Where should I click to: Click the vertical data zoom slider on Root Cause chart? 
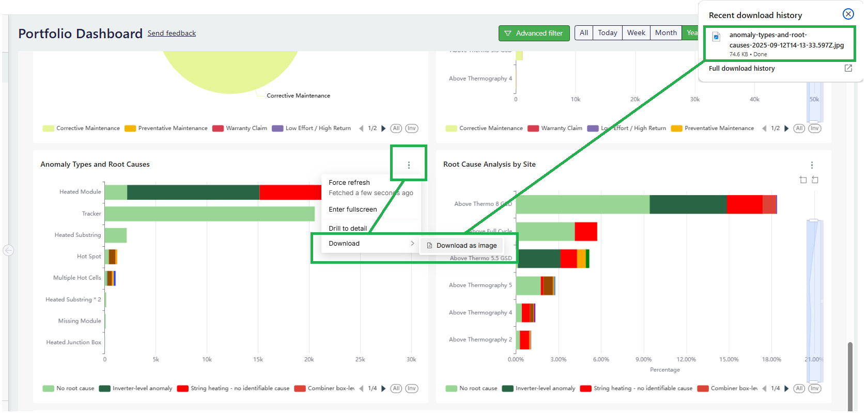pos(814,299)
